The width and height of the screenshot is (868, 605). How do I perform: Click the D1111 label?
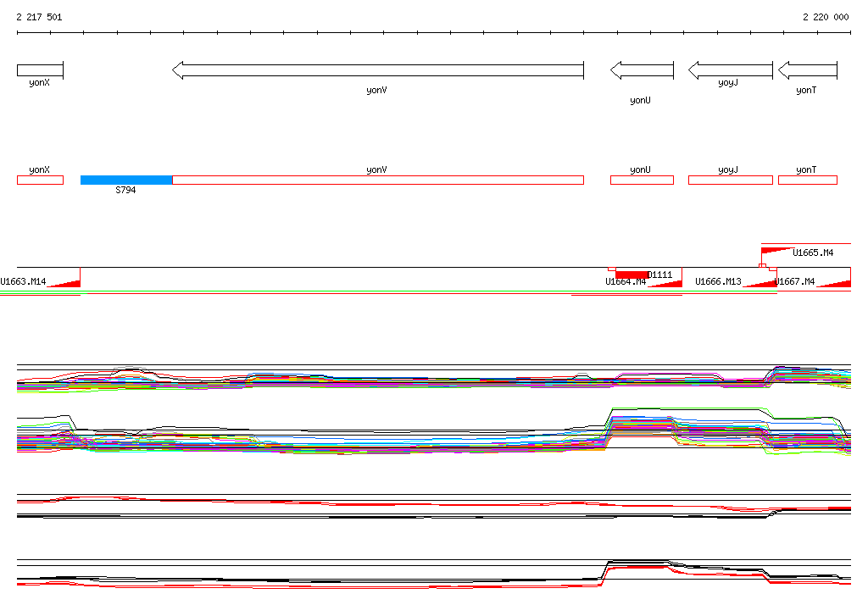pyautogui.click(x=659, y=275)
